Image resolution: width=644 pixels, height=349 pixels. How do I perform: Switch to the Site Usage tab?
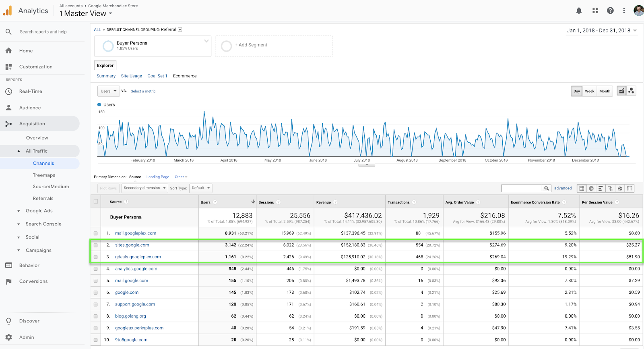[132, 76]
